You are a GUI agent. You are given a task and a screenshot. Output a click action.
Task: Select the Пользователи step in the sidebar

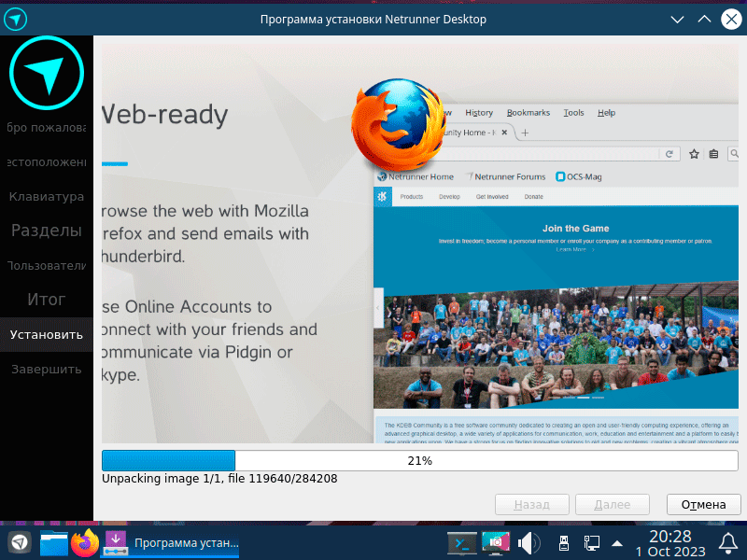click(x=47, y=265)
